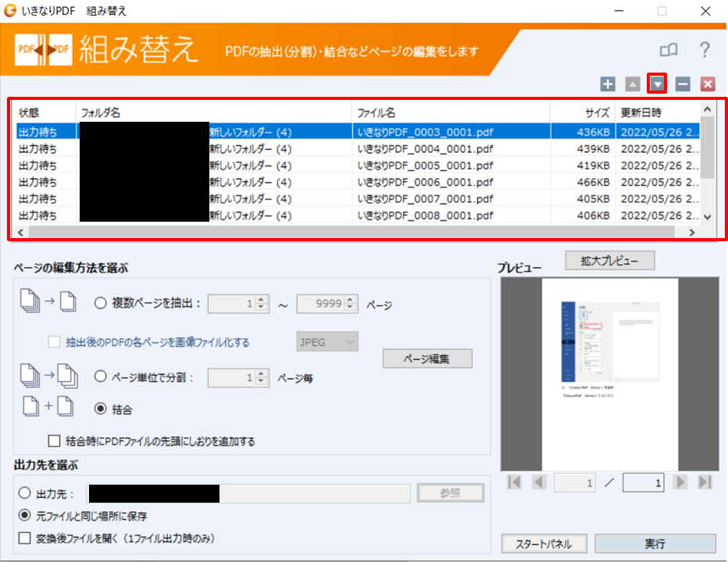The height and width of the screenshot is (562, 728).
Task: Click the スタートパネル button
Action: (x=544, y=543)
